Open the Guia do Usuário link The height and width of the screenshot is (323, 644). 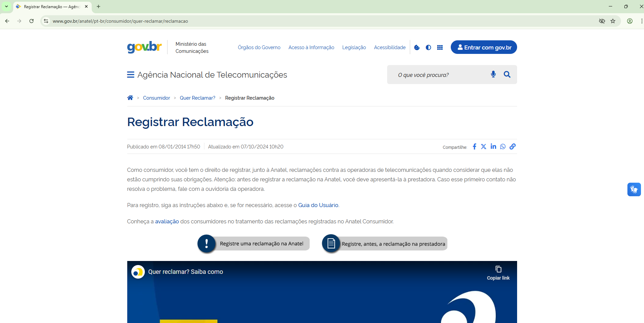[318, 205]
